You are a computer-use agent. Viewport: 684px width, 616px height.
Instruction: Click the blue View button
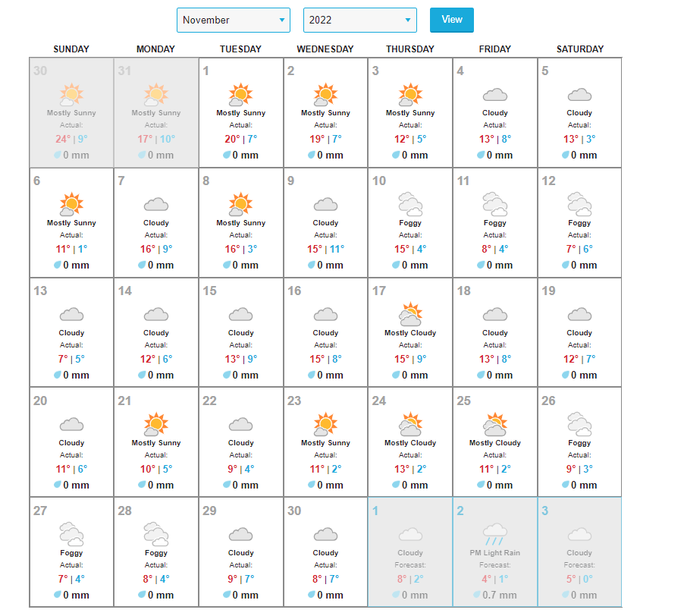(451, 20)
